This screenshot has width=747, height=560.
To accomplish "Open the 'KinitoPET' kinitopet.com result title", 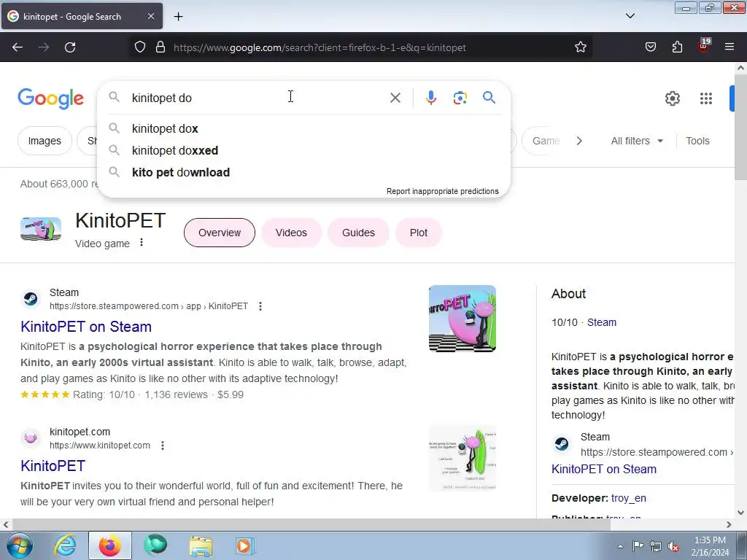I will pyautogui.click(x=53, y=466).
